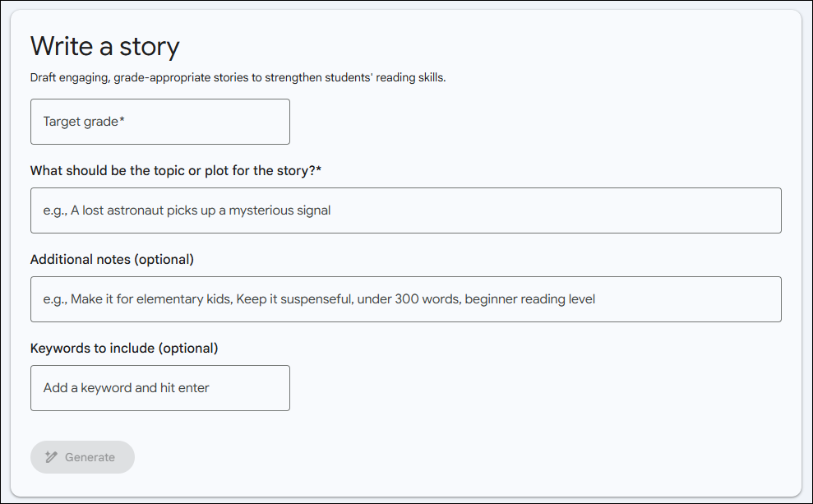Expand the grade selector combo box
This screenshot has width=813, height=504.
click(x=160, y=122)
